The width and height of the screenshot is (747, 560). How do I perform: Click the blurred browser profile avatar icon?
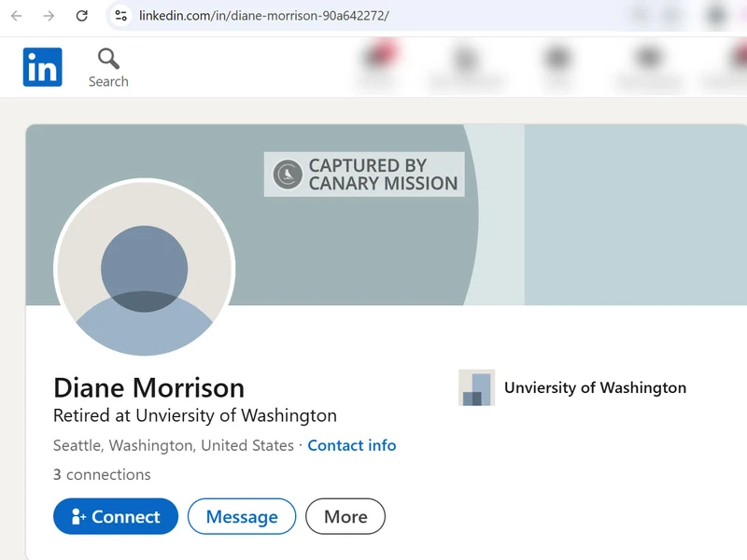click(717, 16)
